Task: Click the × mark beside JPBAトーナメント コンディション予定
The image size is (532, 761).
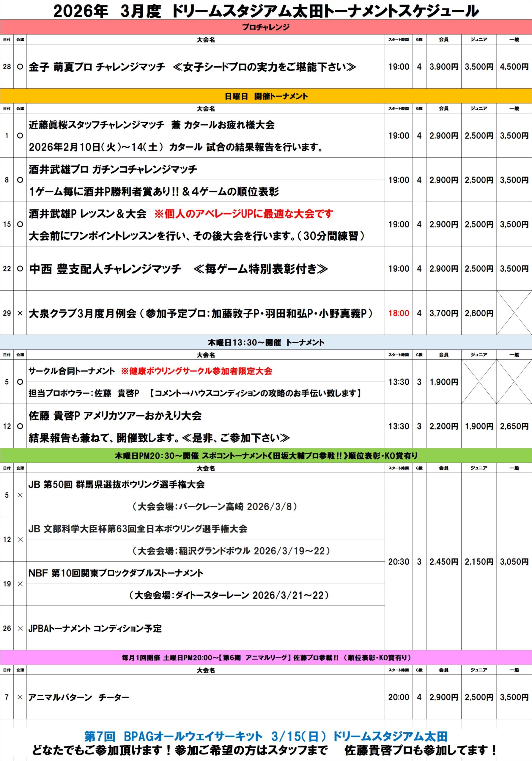Action: (20, 628)
